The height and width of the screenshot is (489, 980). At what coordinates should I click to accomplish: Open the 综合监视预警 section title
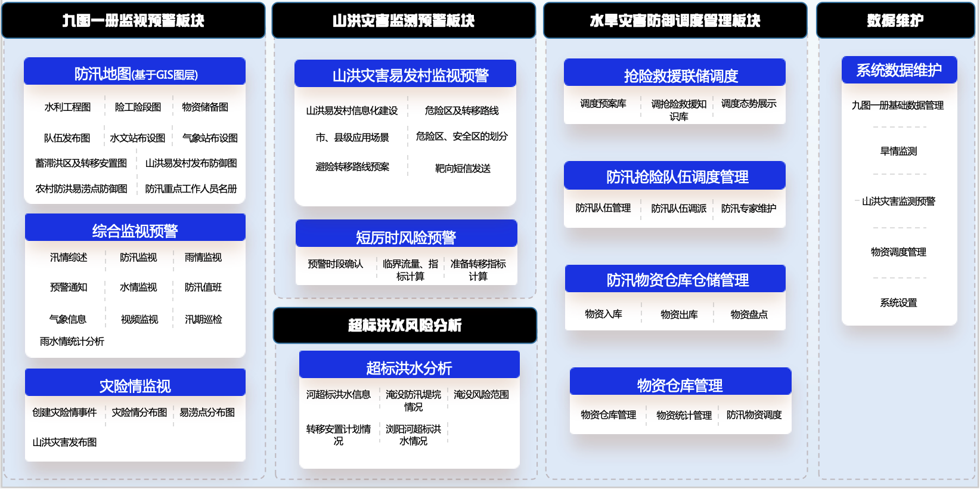point(135,231)
